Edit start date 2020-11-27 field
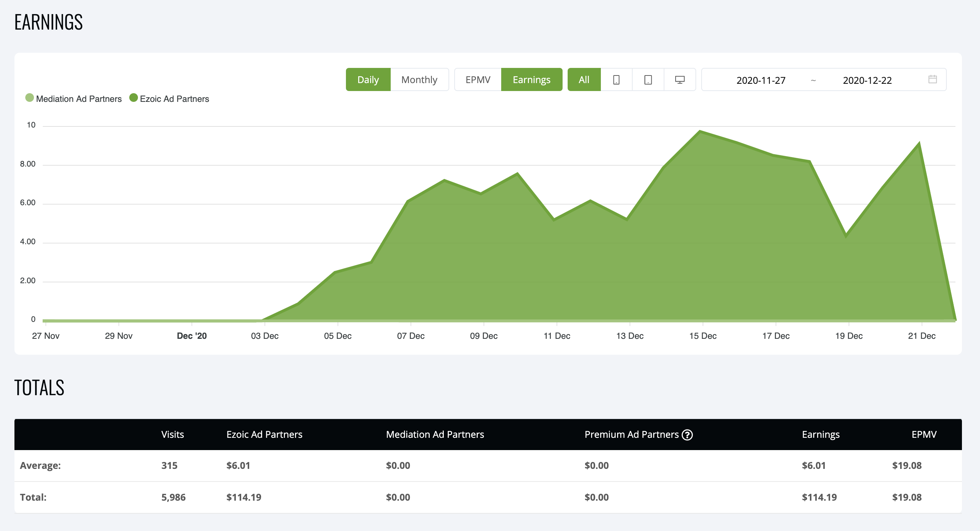The image size is (980, 531). 761,80
